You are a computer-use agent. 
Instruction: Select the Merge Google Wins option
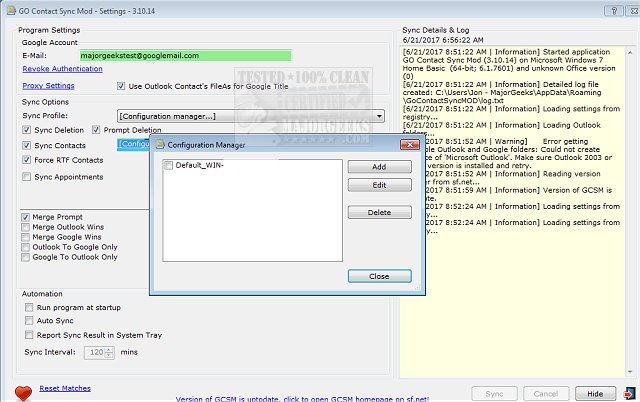25,237
